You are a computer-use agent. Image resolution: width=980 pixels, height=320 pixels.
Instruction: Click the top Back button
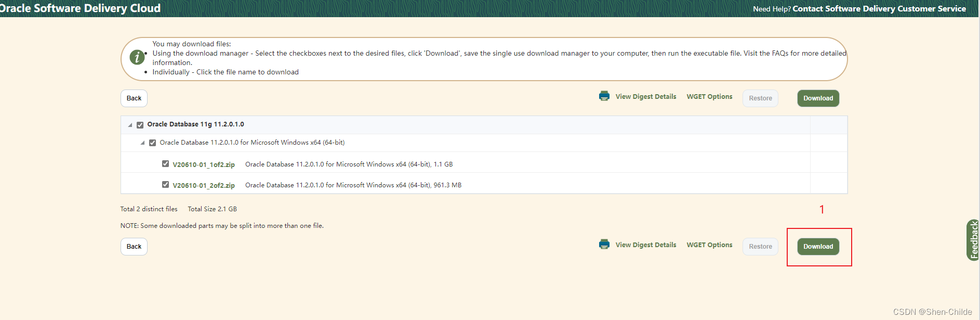pos(134,98)
